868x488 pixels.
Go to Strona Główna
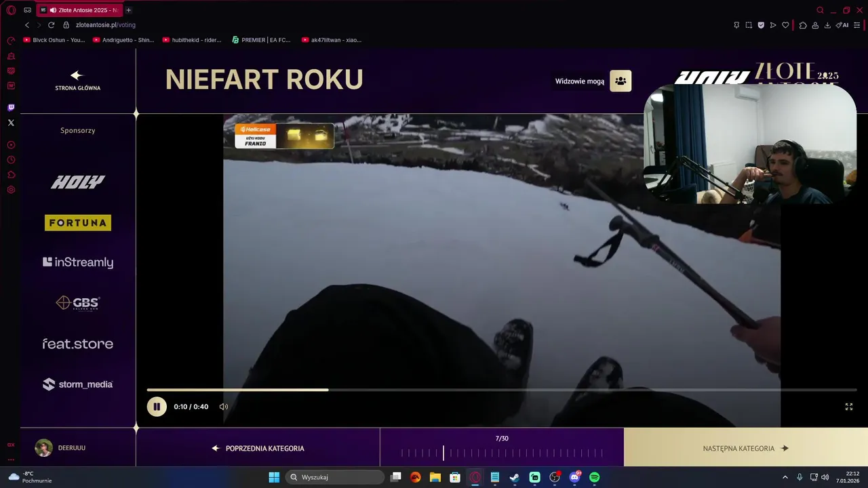click(78, 81)
